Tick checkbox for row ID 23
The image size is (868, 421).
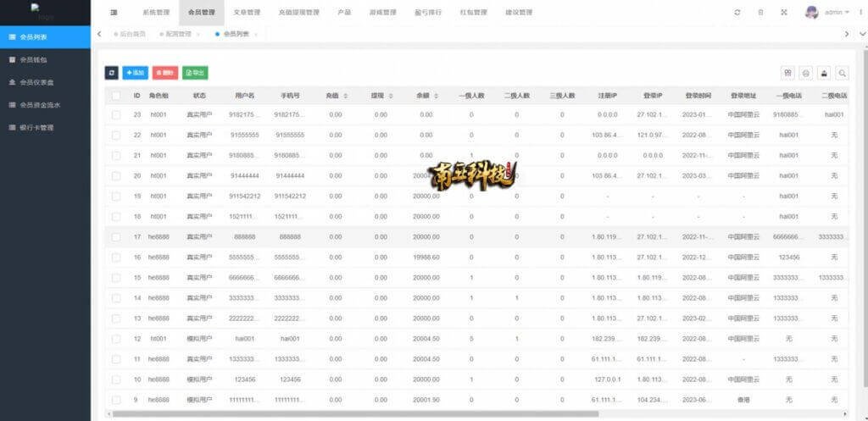click(x=116, y=114)
